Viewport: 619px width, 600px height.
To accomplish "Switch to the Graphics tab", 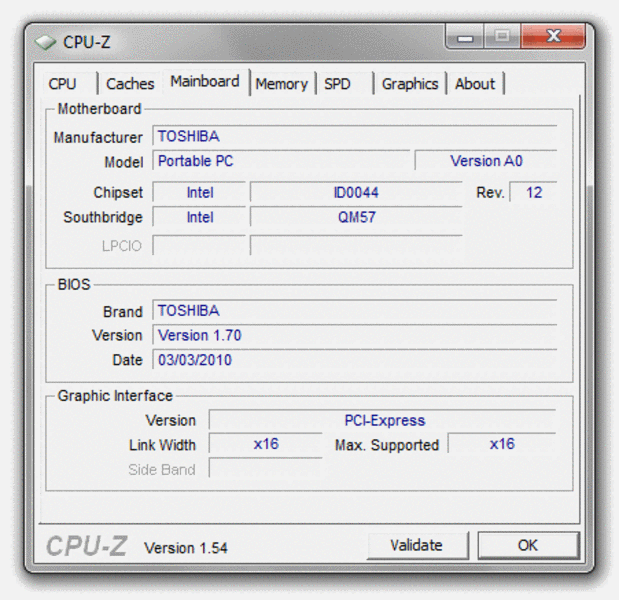I will 410,84.
